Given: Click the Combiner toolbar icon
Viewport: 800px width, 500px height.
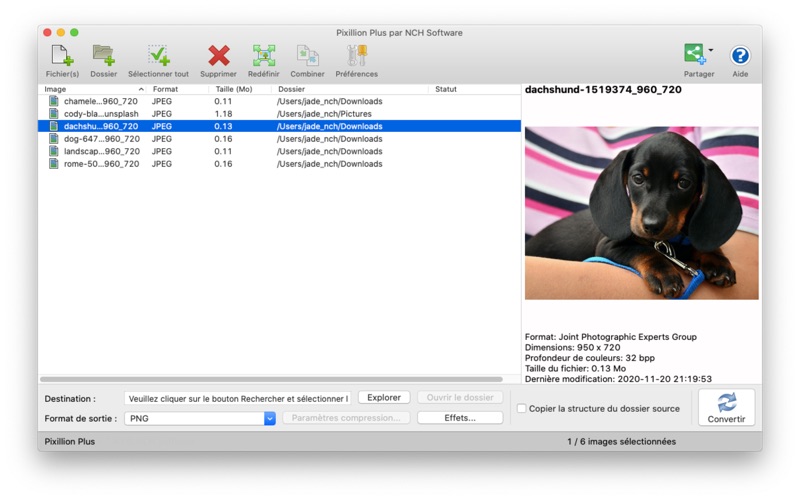Looking at the screenshot, I should pyautogui.click(x=308, y=56).
